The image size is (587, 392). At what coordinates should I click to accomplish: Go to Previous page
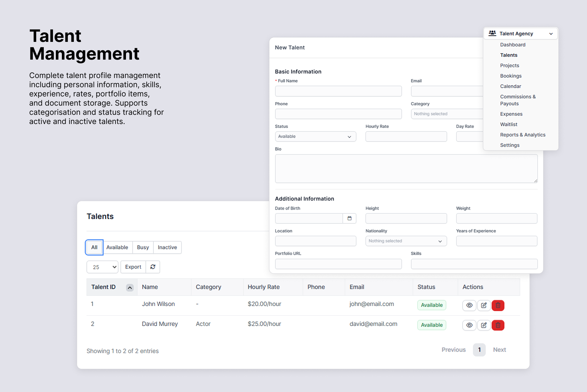point(453,350)
